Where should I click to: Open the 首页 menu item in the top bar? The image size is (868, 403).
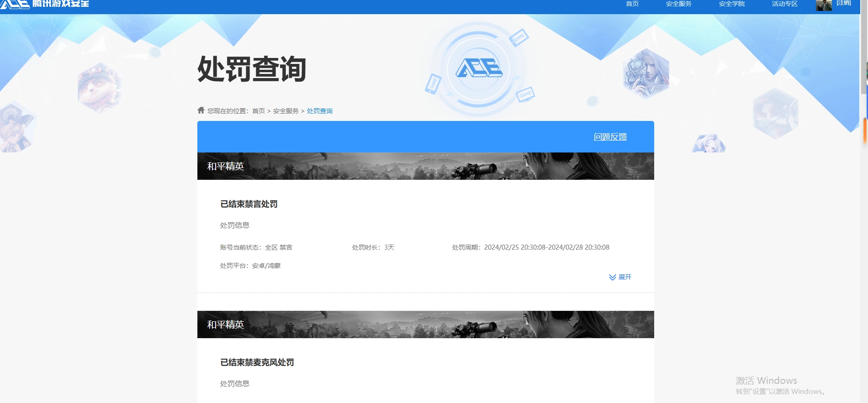[x=632, y=4]
